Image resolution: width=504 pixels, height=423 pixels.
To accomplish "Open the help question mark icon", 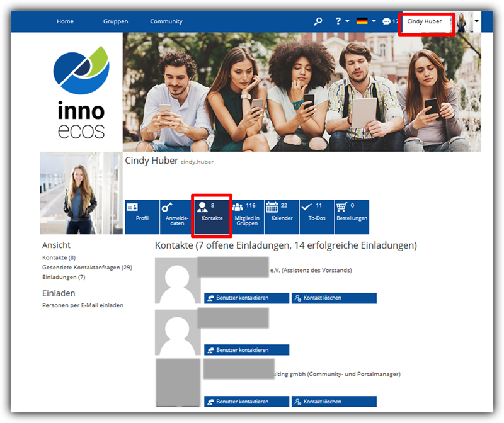I will click(338, 21).
